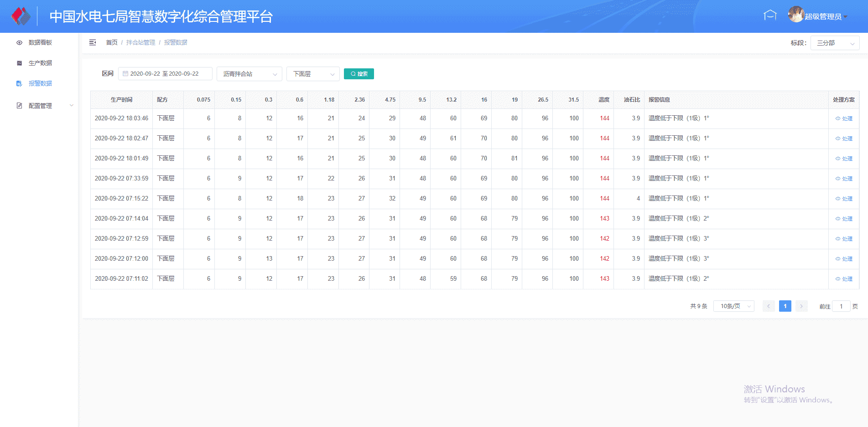Open the 沥青拌合站 station dropdown
Viewport: 868px width, 427px height.
coord(249,74)
